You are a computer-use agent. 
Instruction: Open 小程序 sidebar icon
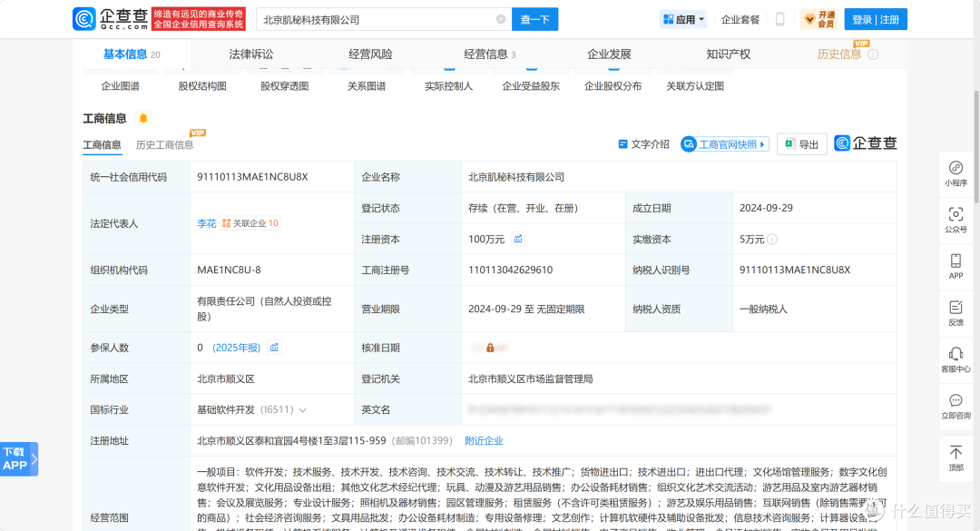pyautogui.click(x=955, y=174)
